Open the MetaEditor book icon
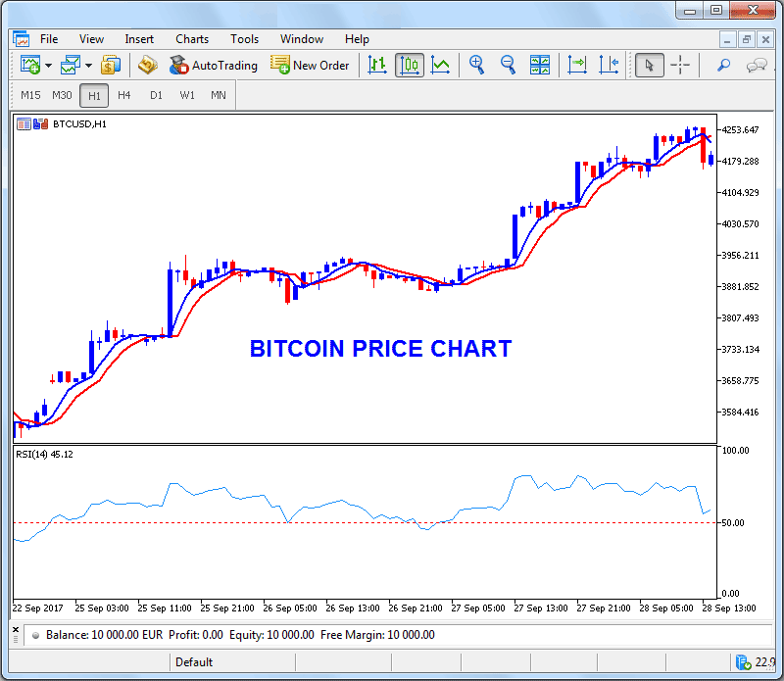Screen dimensions: 784x681 point(148,65)
